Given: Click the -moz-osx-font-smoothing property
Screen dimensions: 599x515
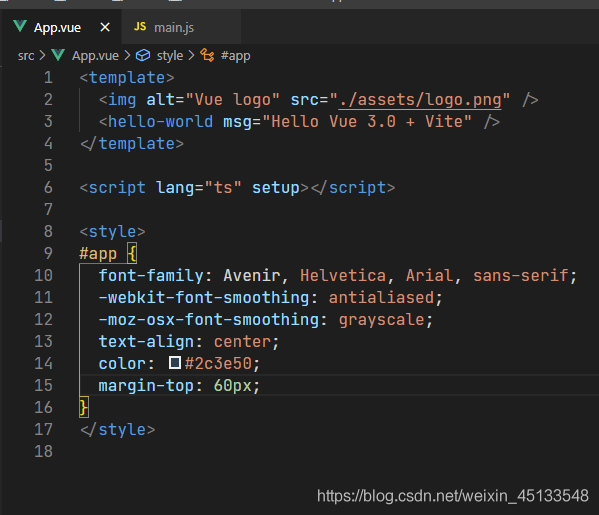Looking at the screenshot, I should click(209, 319).
